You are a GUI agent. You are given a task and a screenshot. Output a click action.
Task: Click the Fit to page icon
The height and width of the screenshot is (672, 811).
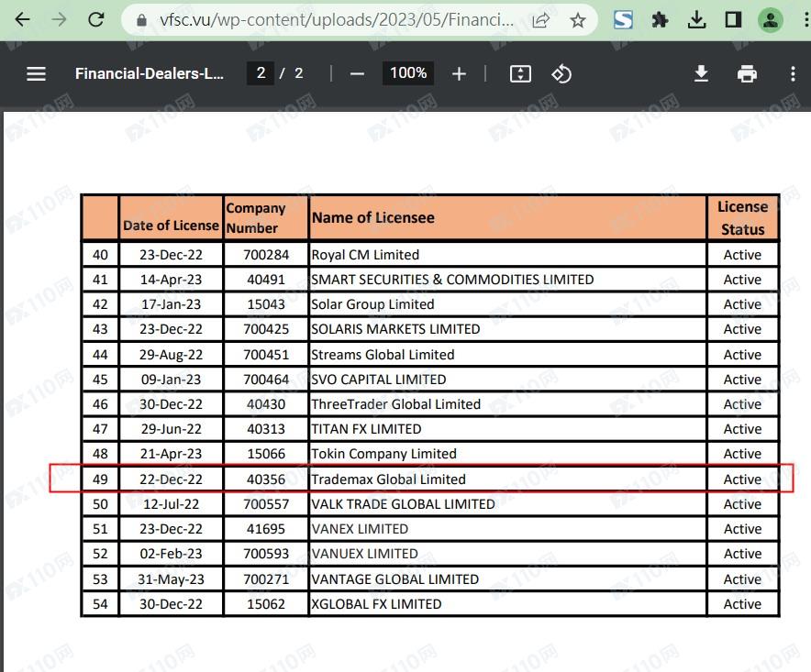pyautogui.click(x=520, y=73)
